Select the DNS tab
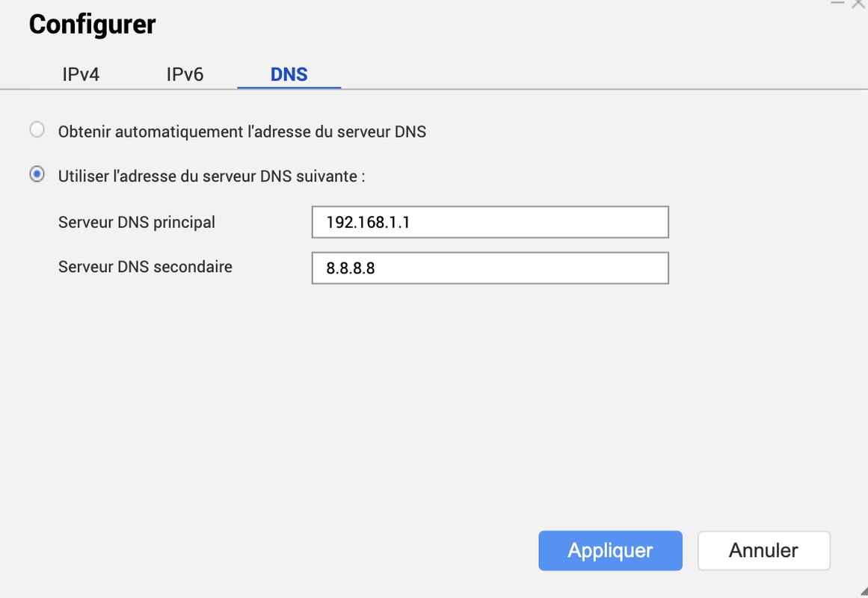 [x=289, y=74]
